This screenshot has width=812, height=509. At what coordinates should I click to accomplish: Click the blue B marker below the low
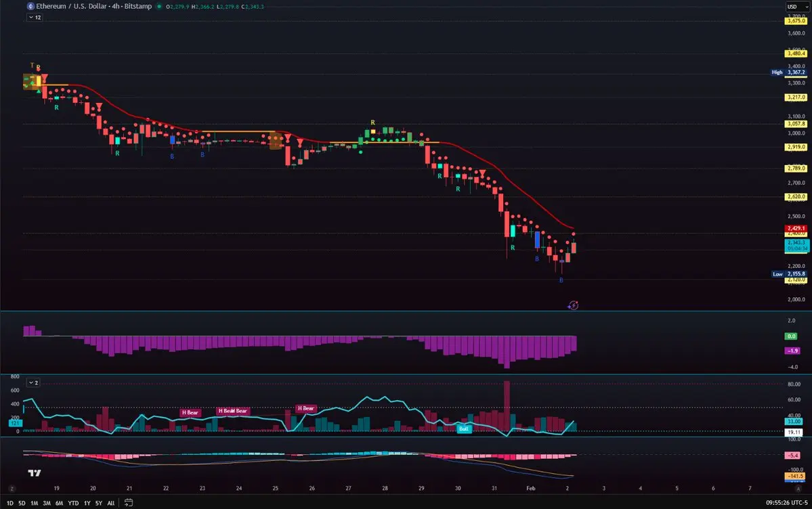point(561,280)
